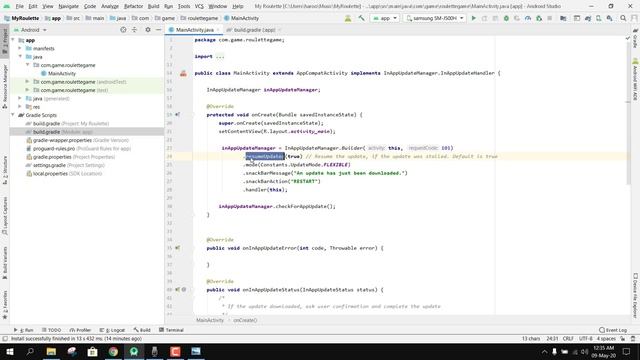Open the Build menu
The image size is (640, 360).
[x=153, y=6]
